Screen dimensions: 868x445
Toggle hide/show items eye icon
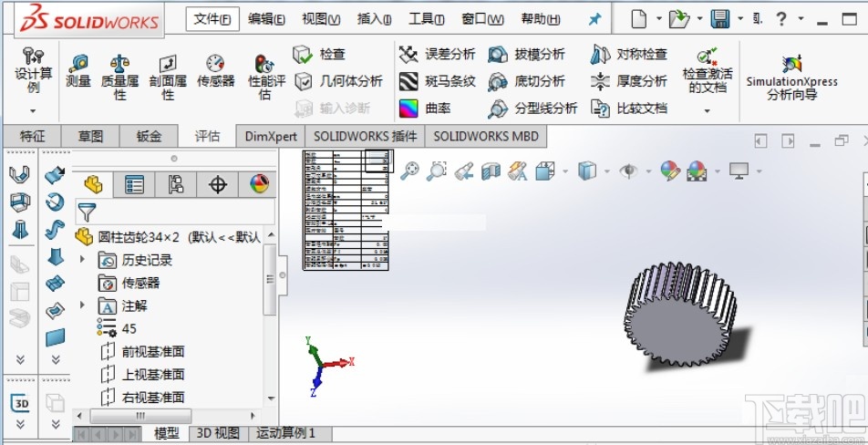click(628, 171)
